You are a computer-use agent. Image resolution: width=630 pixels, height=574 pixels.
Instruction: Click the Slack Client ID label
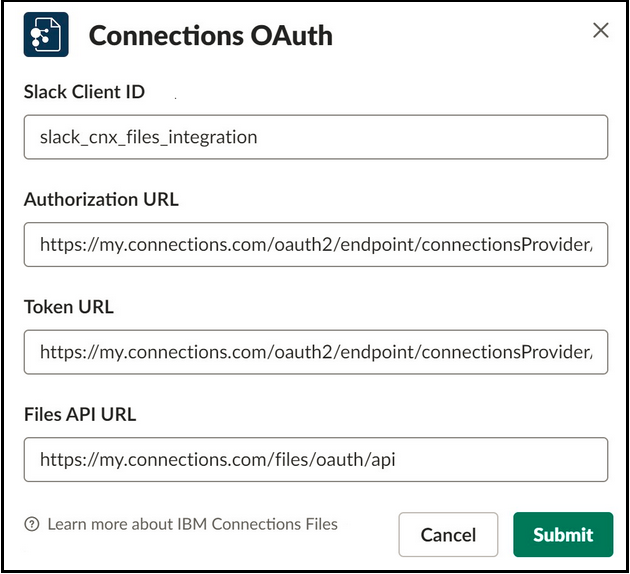(84, 92)
